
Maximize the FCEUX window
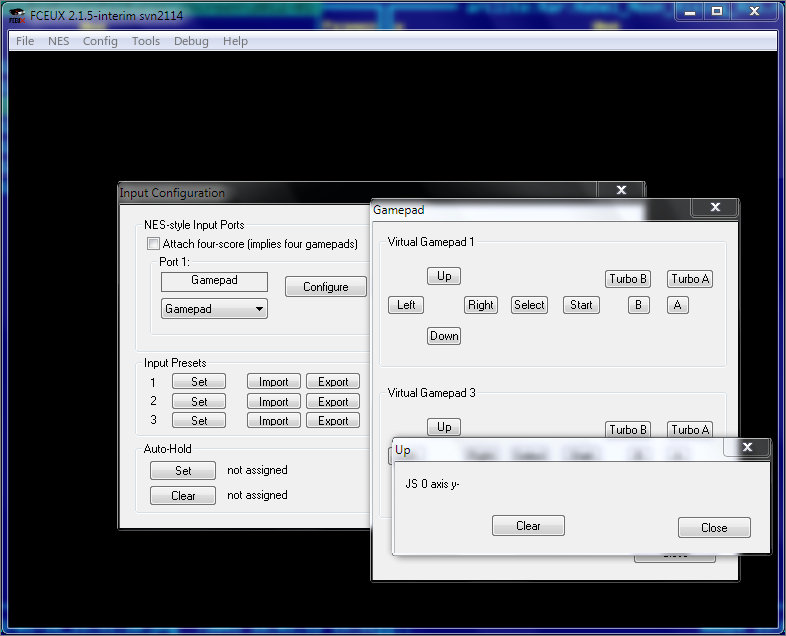point(717,11)
